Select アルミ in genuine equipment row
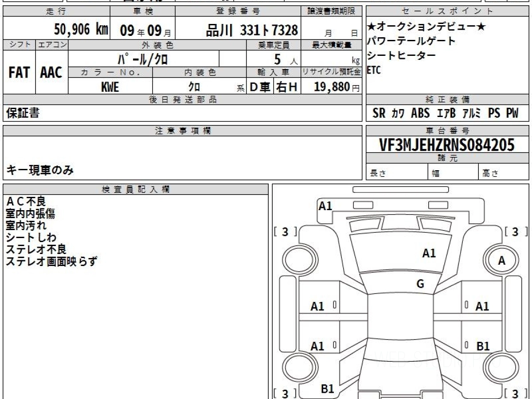The height and width of the screenshot is (399, 532). point(472,113)
